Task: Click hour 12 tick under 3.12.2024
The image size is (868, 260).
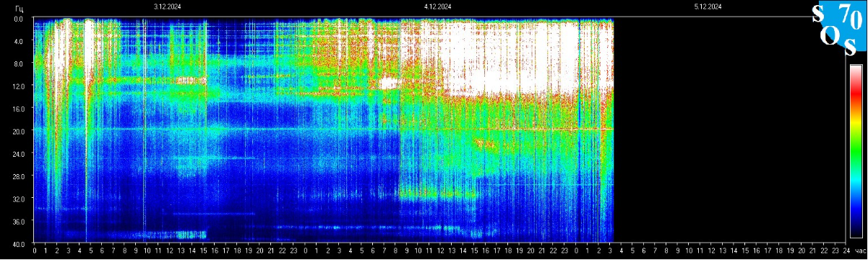Action: click(170, 250)
